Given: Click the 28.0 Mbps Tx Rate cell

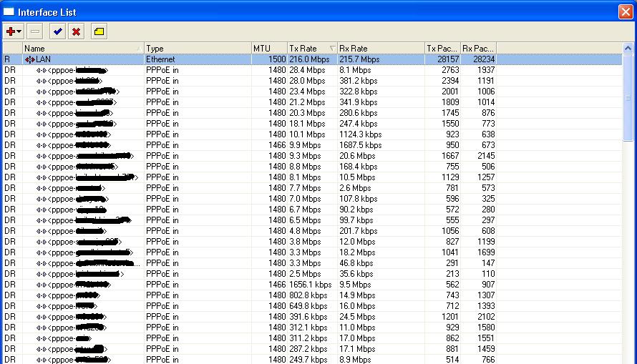Looking at the screenshot, I should 307,81.
